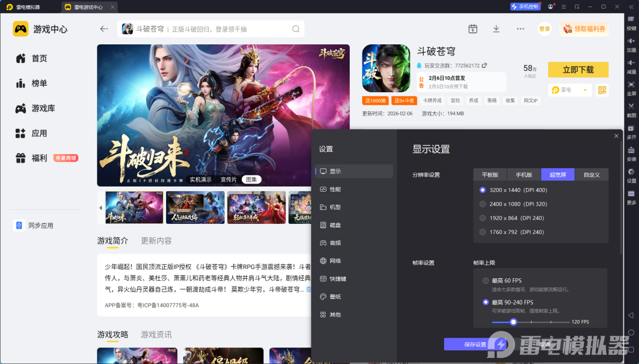The width and height of the screenshot is (639, 364).
Task: Click the FPS slider handle at 120 FPS
Action: (x=513, y=322)
